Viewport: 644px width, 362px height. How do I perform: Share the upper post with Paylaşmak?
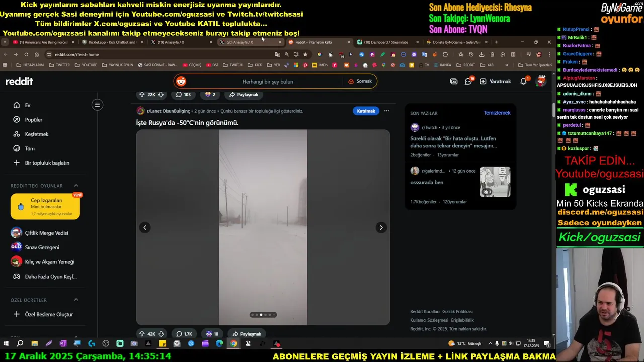click(x=244, y=94)
